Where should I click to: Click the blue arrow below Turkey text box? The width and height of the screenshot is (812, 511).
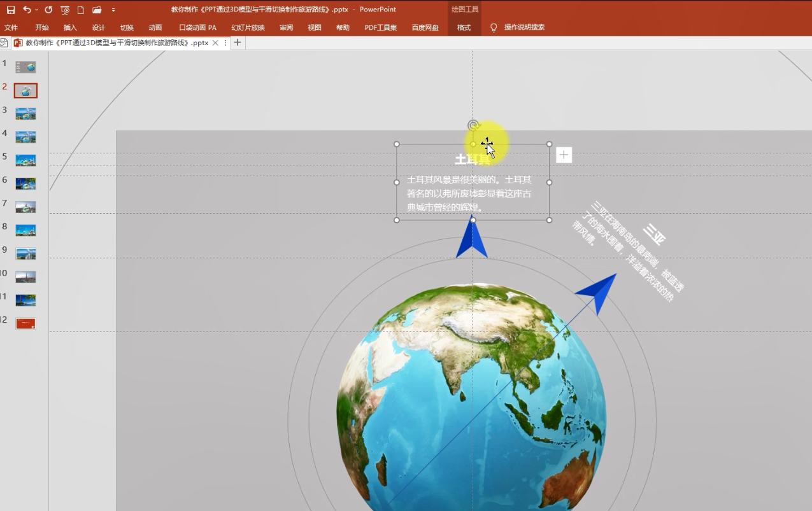click(x=472, y=236)
